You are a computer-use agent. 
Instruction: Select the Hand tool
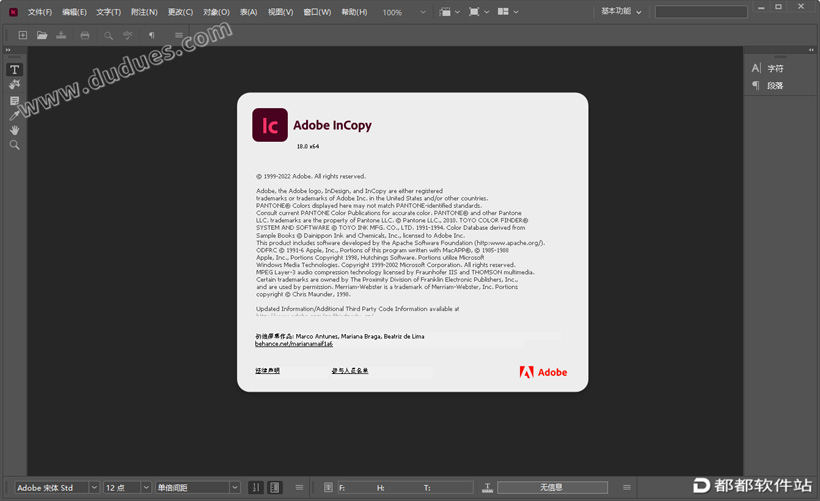tap(15, 130)
